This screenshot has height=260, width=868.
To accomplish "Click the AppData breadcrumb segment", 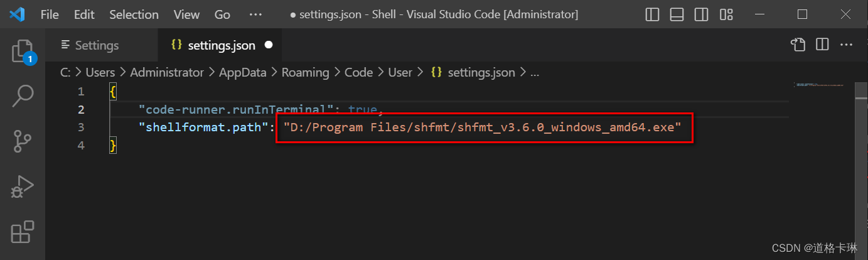I will pos(243,72).
